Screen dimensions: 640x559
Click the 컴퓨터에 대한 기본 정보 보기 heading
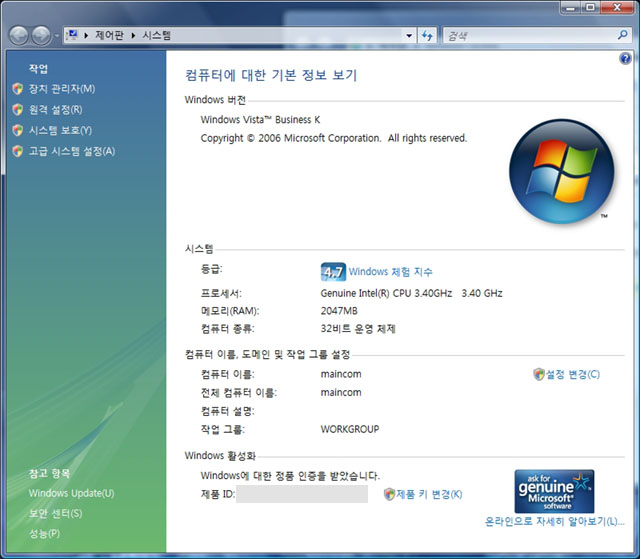tap(271, 75)
